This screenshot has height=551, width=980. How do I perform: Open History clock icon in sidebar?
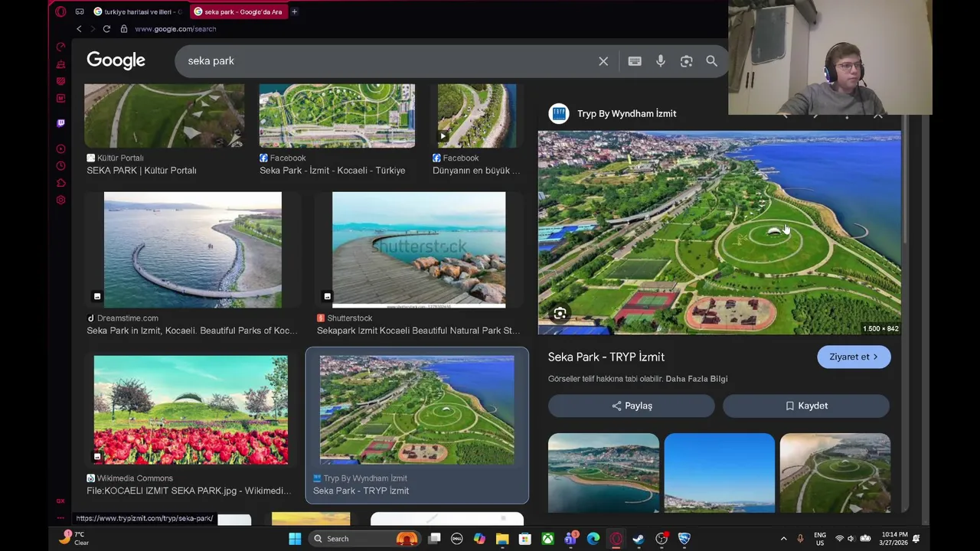[61, 165]
